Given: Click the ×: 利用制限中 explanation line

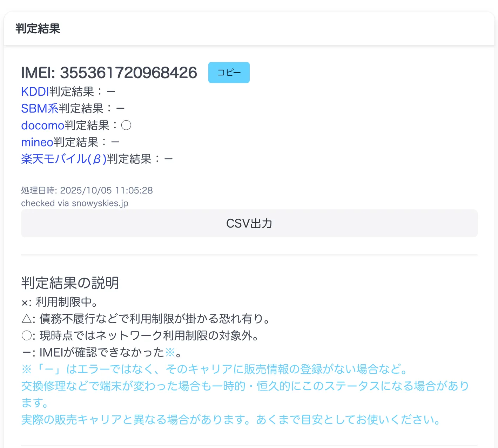Looking at the screenshot, I should pyautogui.click(x=60, y=302).
